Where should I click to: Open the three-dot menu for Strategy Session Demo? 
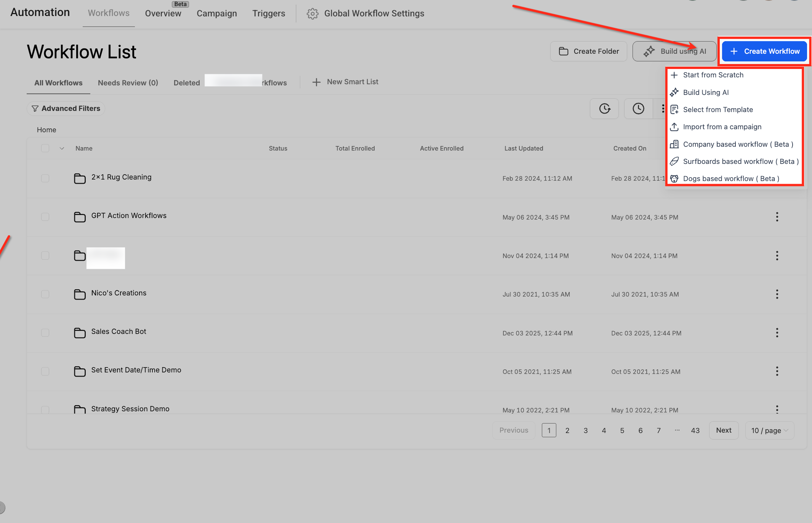tap(777, 409)
